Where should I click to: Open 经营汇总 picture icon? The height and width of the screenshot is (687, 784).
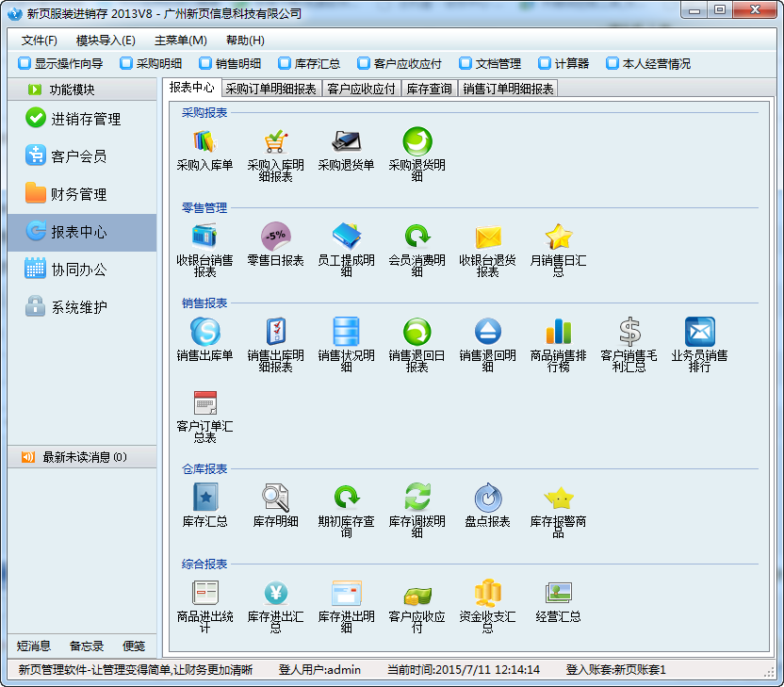coord(559,593)
